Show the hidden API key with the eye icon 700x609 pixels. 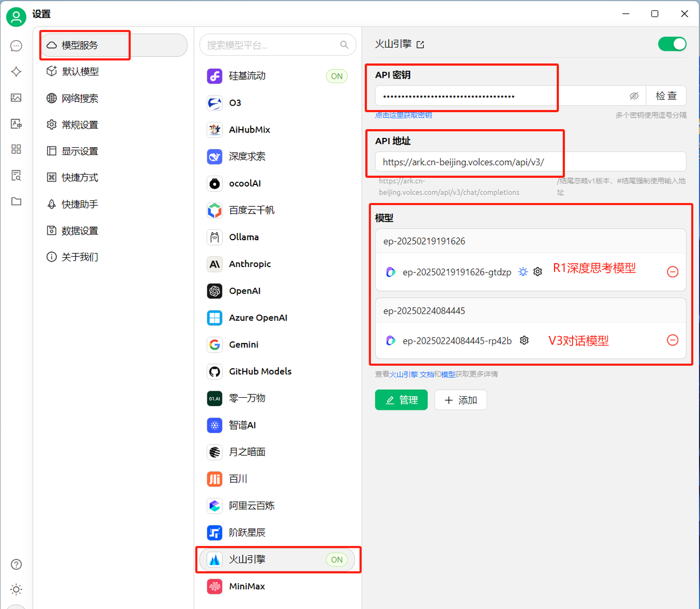pos(634,96)
